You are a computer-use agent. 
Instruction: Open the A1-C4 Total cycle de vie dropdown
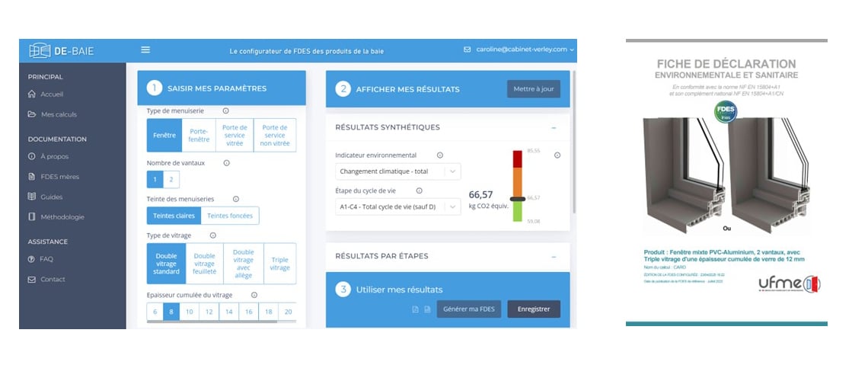[398, 207]
